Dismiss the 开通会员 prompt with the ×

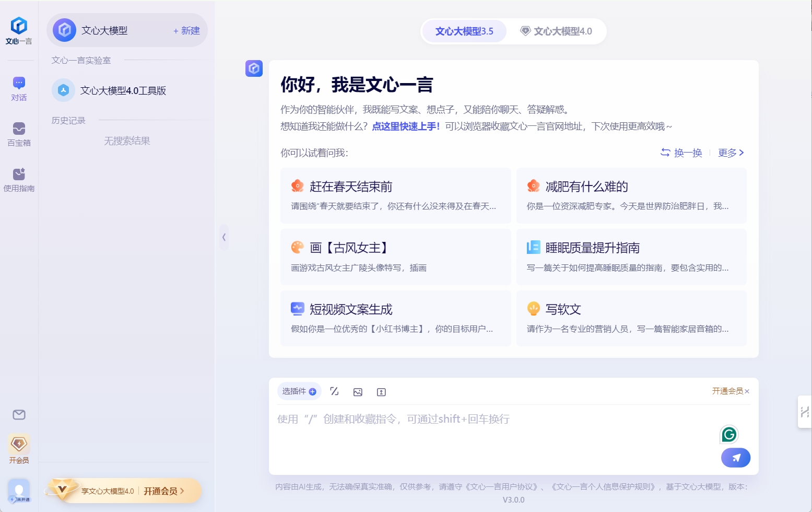coord(747,391)
